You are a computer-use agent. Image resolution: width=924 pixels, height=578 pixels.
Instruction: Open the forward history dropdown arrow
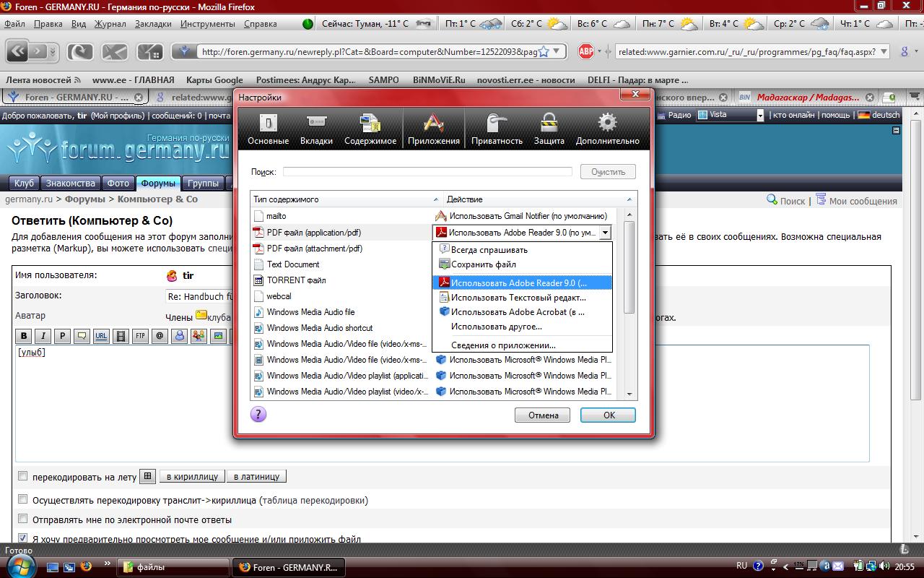[x=54, y=51]
